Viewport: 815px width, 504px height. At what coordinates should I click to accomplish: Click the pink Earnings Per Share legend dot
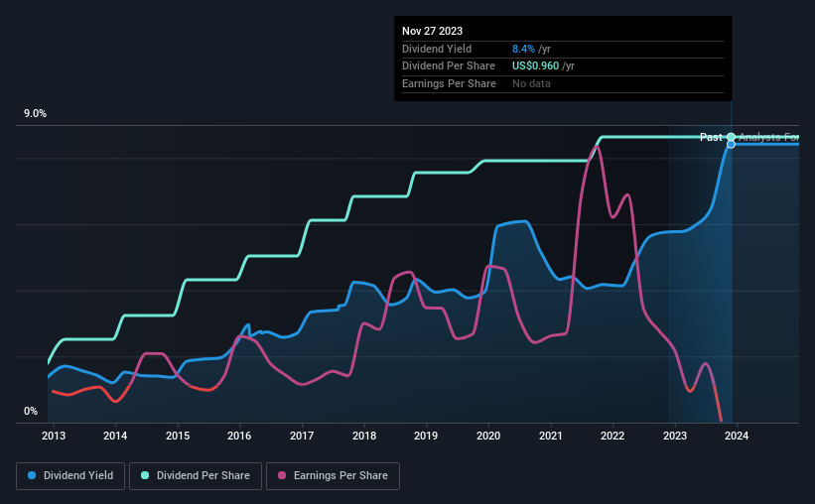(x=282, y=475)
